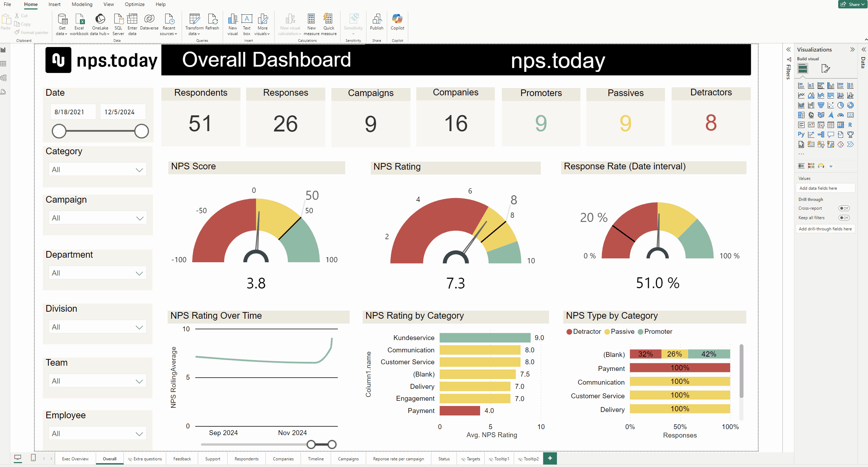The height and width of the screenshot is (467, 868).
Task: Open the Excel workbook import icon
Action: pyautogui.click(x=80, y=19)
